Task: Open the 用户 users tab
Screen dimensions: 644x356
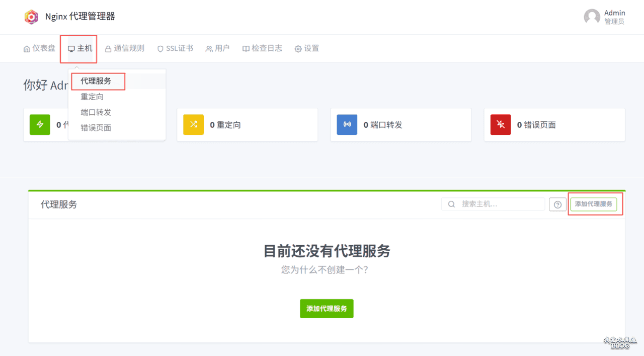Action: click(217, 49)
